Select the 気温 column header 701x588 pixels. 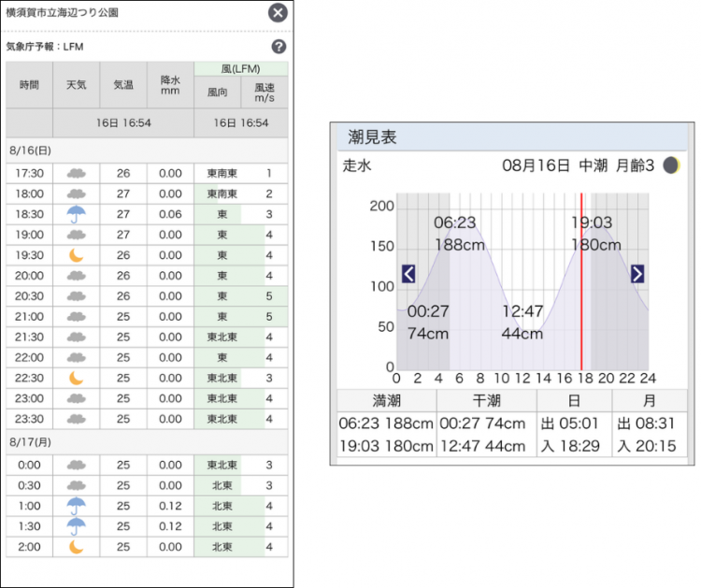tap(123, 85)
